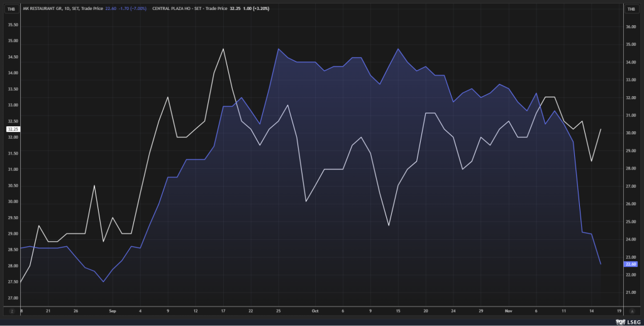Click the left axis THB currency button

tap(11, 9)
